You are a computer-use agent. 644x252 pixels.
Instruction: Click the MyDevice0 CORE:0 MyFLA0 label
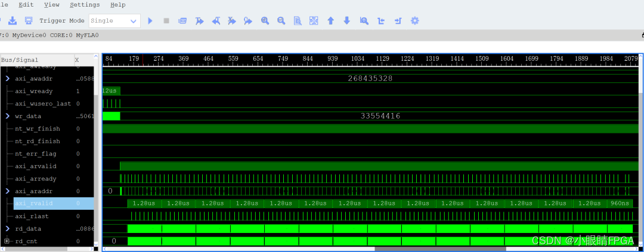pos(55,35)
